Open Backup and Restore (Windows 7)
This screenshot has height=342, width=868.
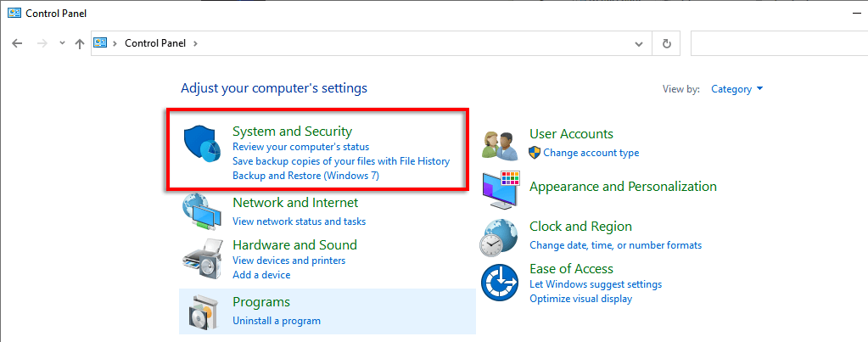(305, 176)
